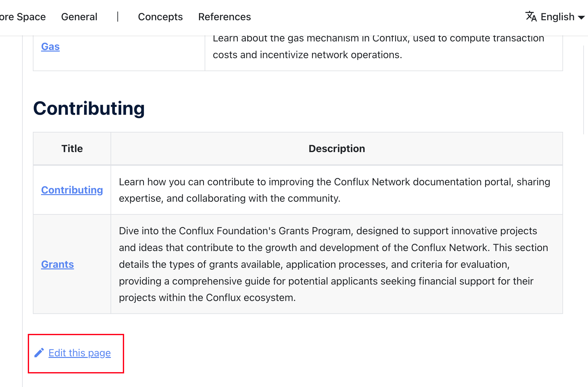Viewport: 588px width, 387px height.
Task: Open the English language selector label
Action: 557,17
